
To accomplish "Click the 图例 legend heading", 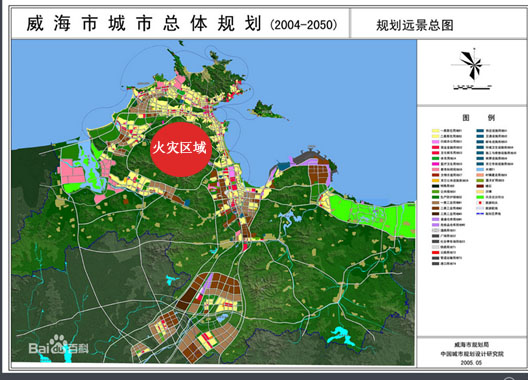I will point(478,118).
